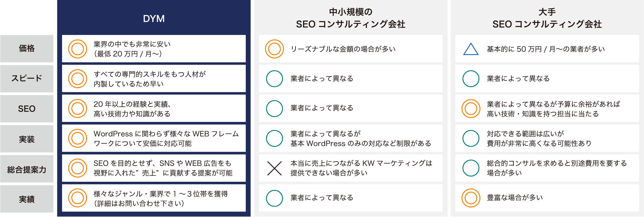
Task: Click the 大手SEOコンサルティング会社 header
Action: 547,18
